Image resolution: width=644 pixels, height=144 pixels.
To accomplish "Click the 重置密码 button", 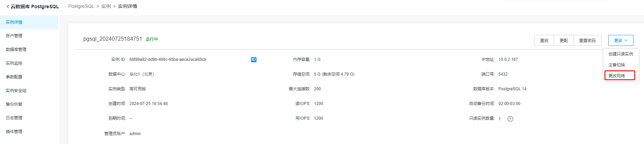I will 587,40.
